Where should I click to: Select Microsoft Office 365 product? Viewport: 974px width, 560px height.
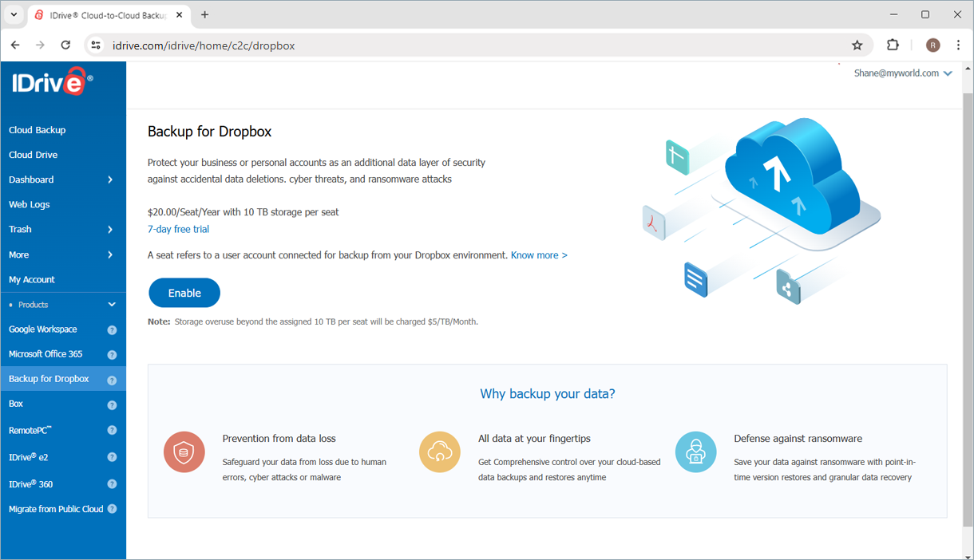(46, 354)
